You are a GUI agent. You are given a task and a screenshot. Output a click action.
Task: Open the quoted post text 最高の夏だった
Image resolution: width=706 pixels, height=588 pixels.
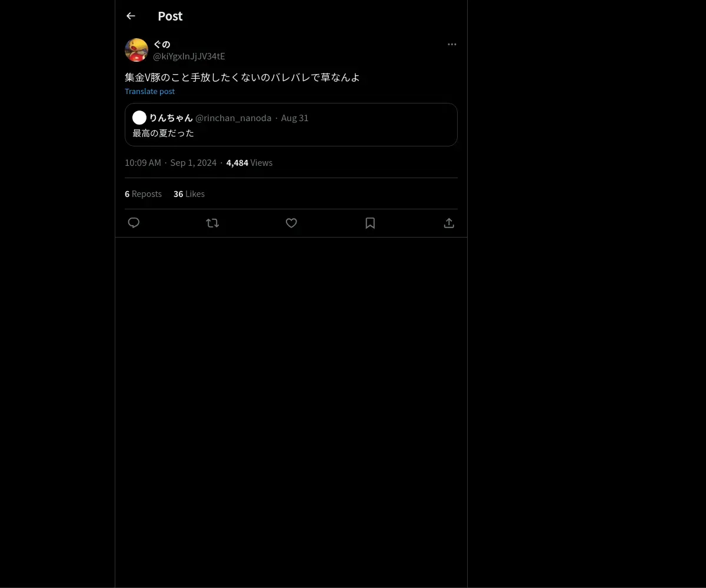(163, 133)
